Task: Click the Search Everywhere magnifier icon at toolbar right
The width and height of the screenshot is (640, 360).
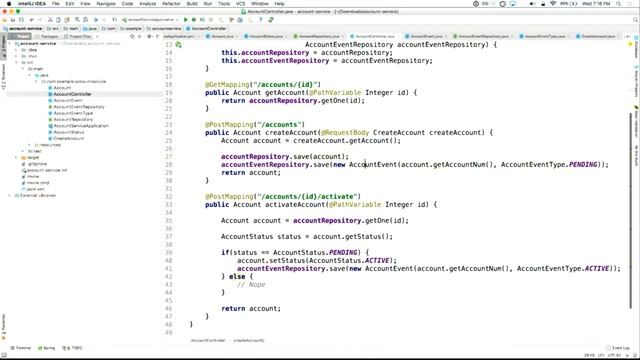Action: [x=635, y=20]
